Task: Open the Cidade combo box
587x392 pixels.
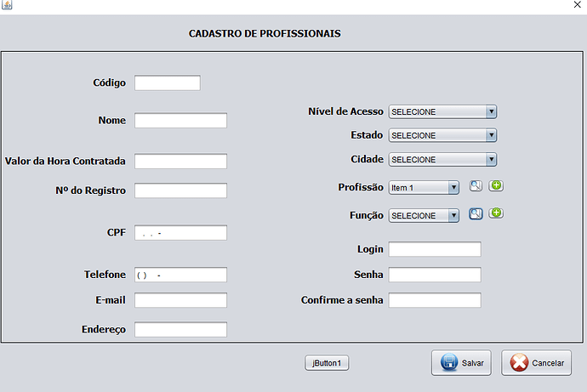Action: coord(442,159)
